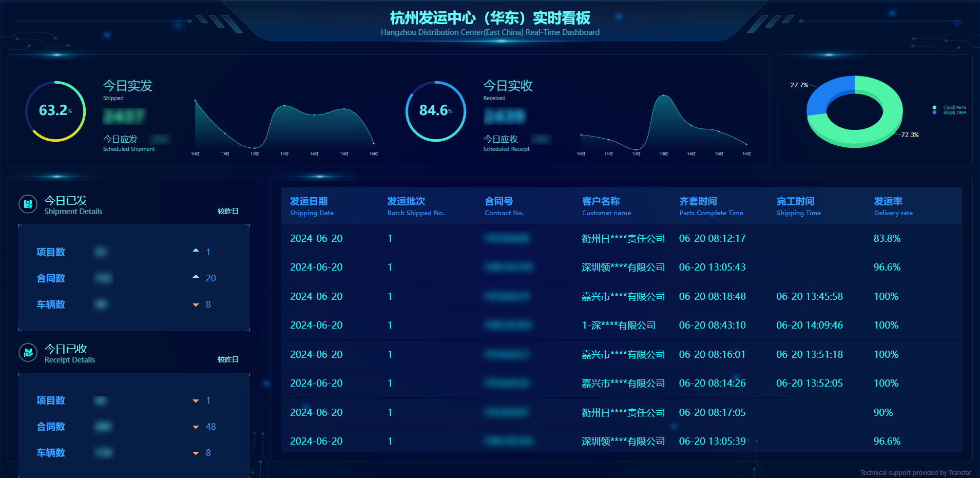Sort by 发运率 Delivery rate column header
Viewport: 980px width, 478px height.
click(x=893, y=206)
